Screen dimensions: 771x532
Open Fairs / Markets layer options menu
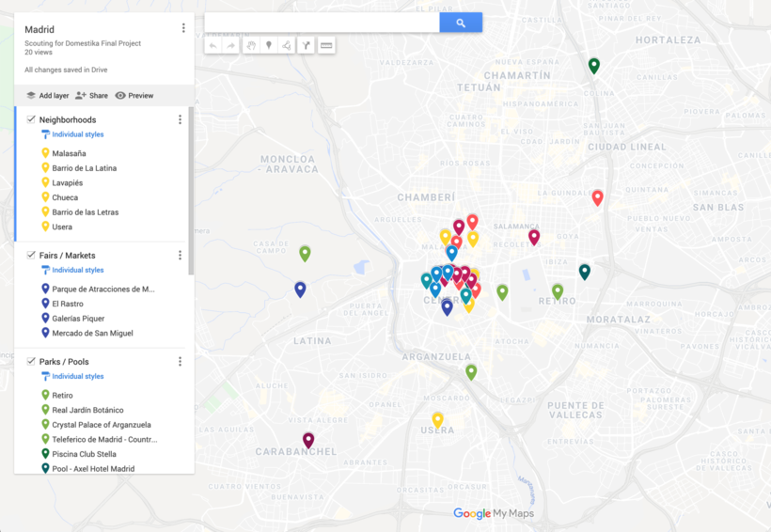coord(180,255)
